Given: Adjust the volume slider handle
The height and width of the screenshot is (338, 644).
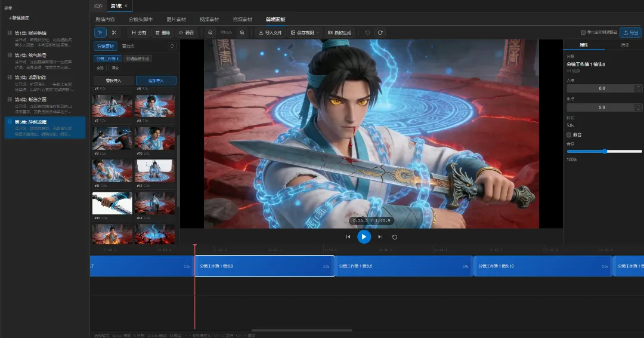Looking at the screenshot, I should [605, 152].
